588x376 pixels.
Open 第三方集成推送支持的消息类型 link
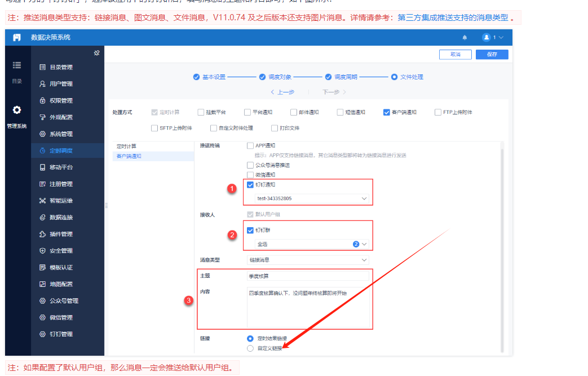click(x=453, y=17)
